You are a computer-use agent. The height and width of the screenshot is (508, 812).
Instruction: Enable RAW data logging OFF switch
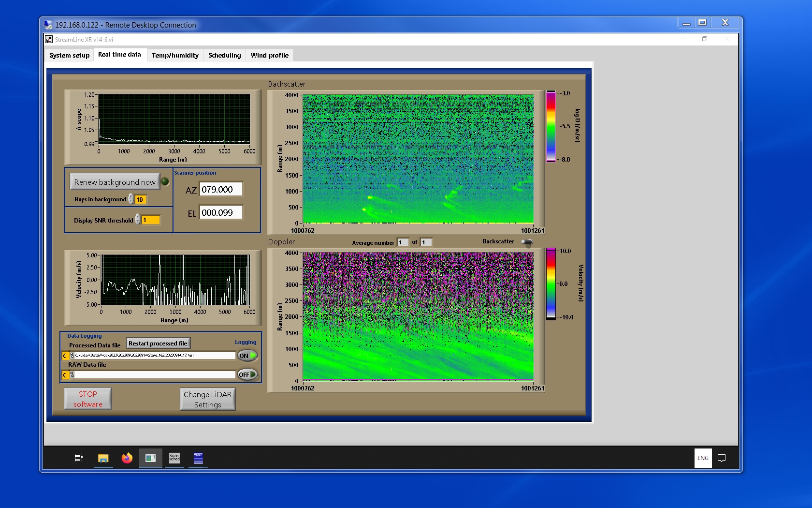pyautogui.click(x=247, y=374)
